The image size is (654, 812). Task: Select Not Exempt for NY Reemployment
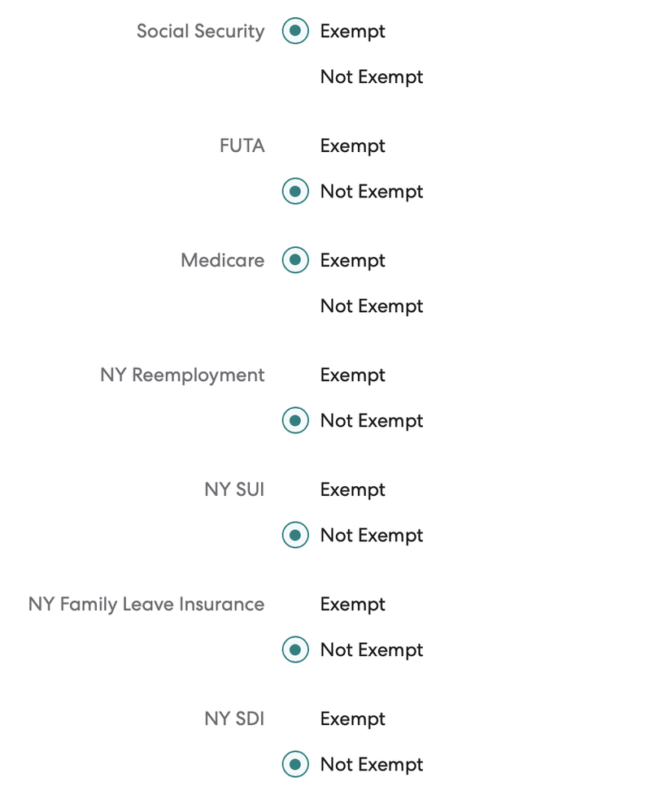pos(294,420)
